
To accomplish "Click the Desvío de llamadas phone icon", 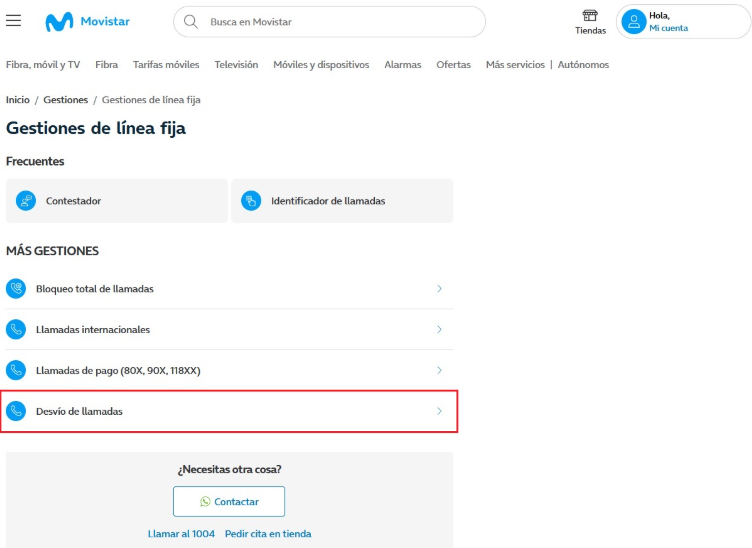I will coord(16,411).
